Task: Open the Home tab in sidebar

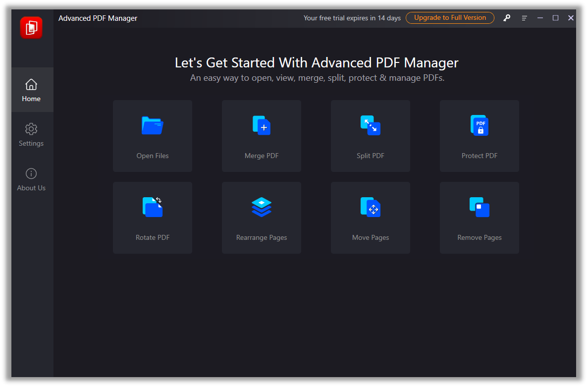Action: click(31, 90)
